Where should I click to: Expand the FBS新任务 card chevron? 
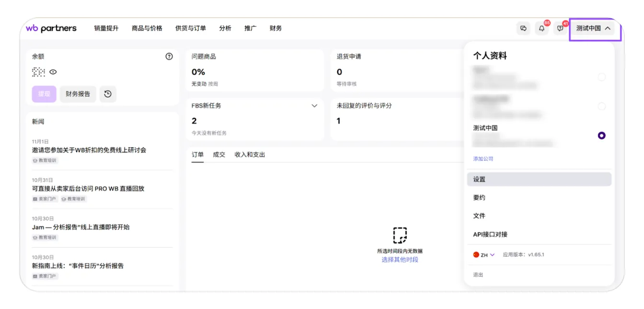(x=314, y=106)
